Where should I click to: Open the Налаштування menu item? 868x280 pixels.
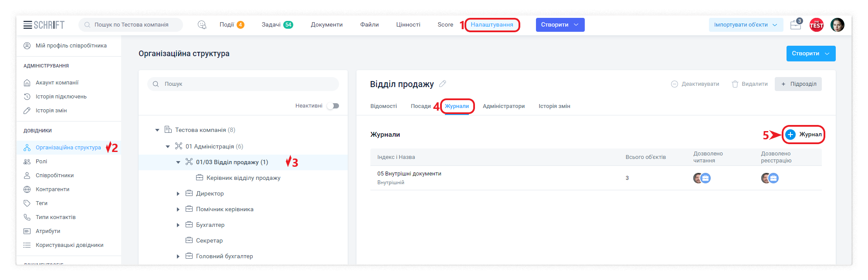(x=492, y=25)
